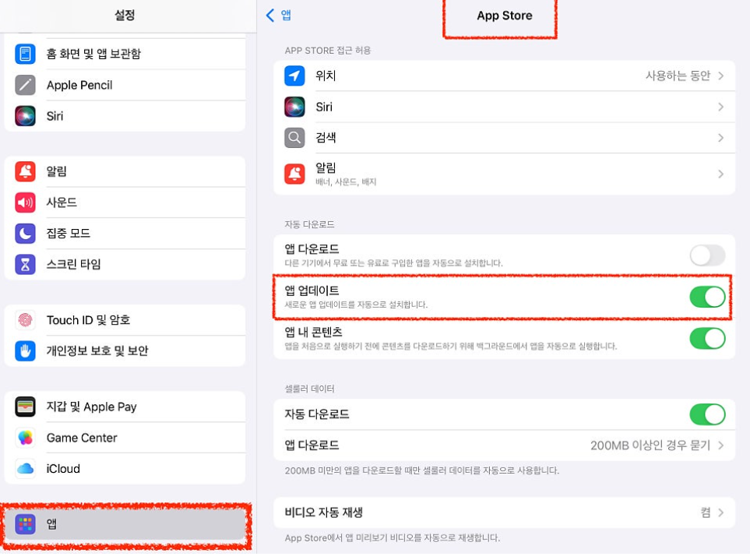The image size is (750, 560).
Task: Tap 사운드 label in sidebar
Action: (x=62, y=203)
